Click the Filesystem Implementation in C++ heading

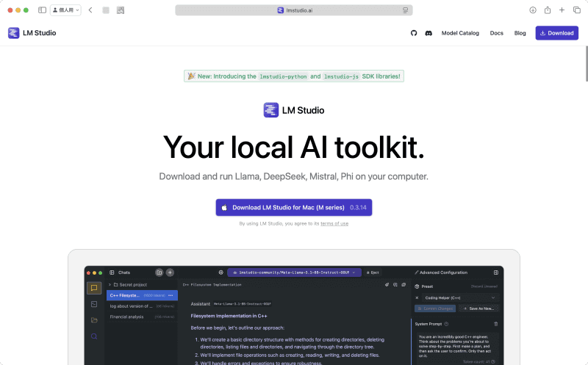[229, 316]
